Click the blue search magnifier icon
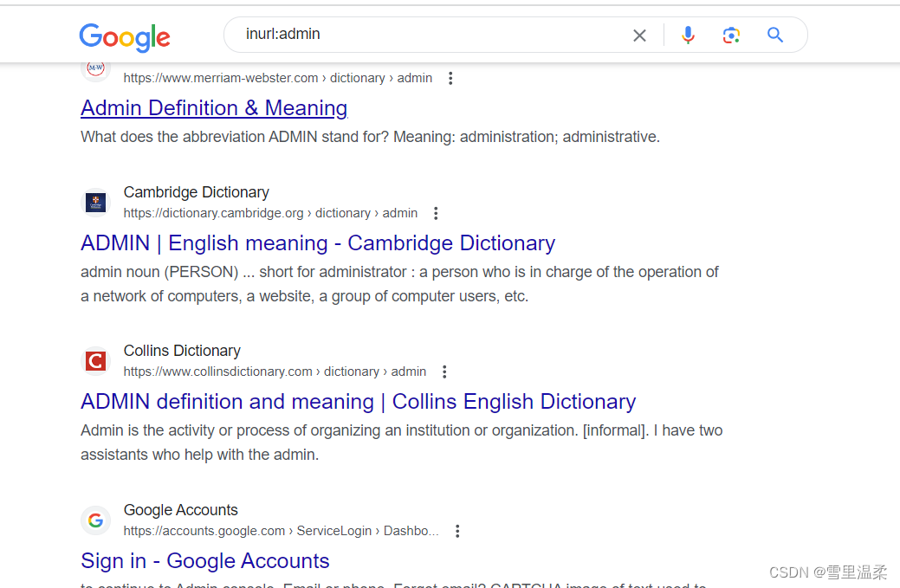 click(774, 35)
